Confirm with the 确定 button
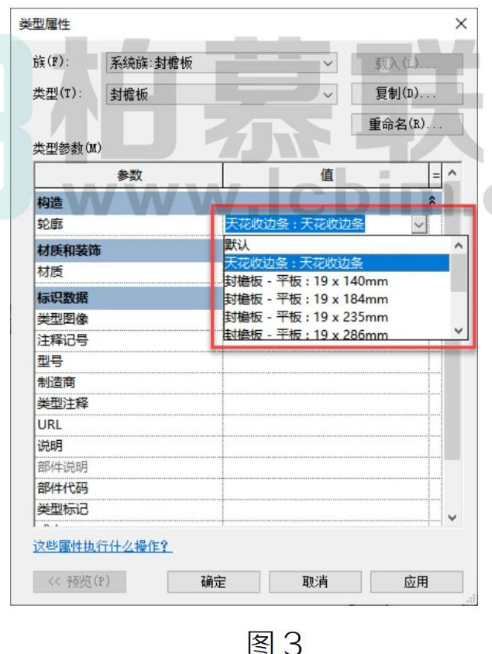Viewport: 492px width, 654px height. pyautogui.click(x=213, y=582)
